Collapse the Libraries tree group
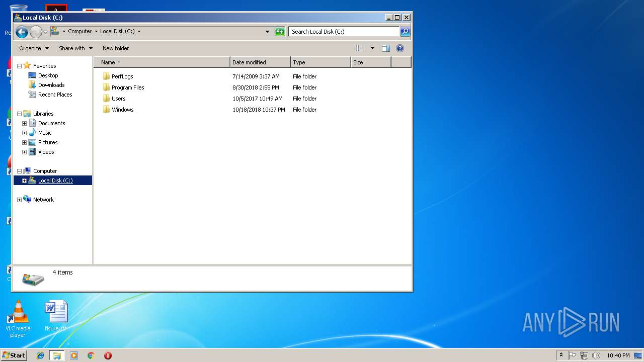Viewport: 644px width, 362px height. pos(19,114)
